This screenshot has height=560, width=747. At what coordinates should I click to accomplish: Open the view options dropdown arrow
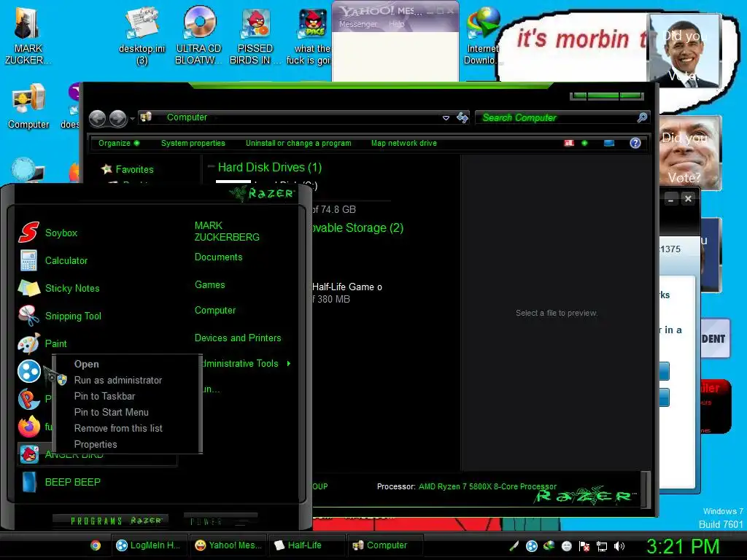coord(584,143)
